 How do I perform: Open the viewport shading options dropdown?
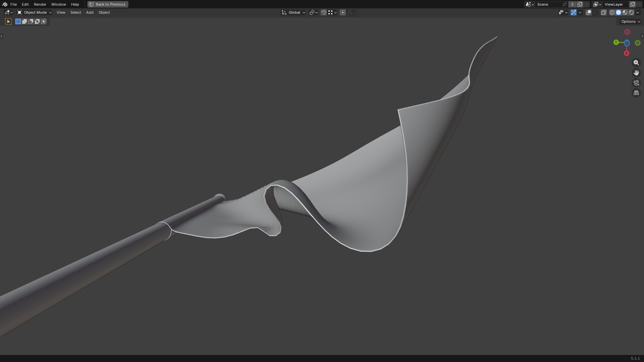click(x=638, y=12)
